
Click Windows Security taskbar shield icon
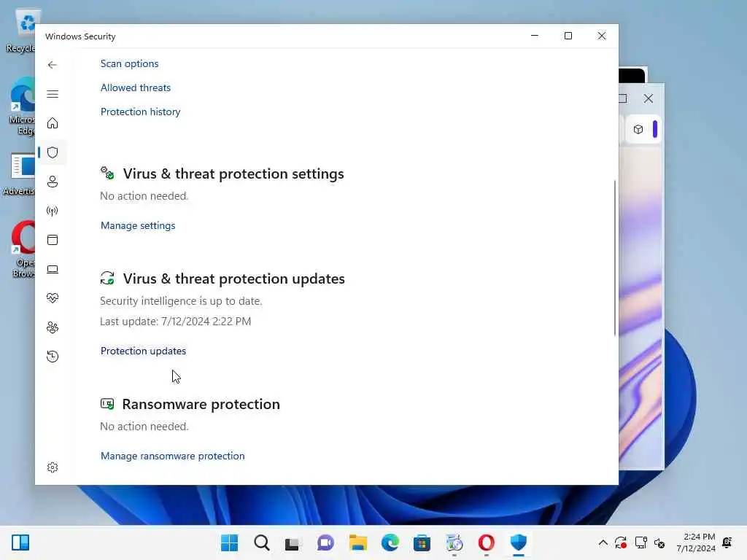click(519, 542)
